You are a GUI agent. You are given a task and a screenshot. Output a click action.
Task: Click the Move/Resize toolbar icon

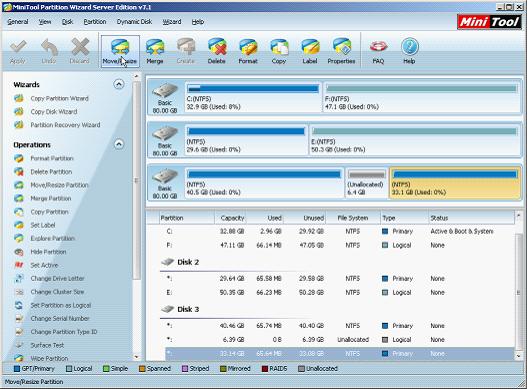(x=120, y=51)
